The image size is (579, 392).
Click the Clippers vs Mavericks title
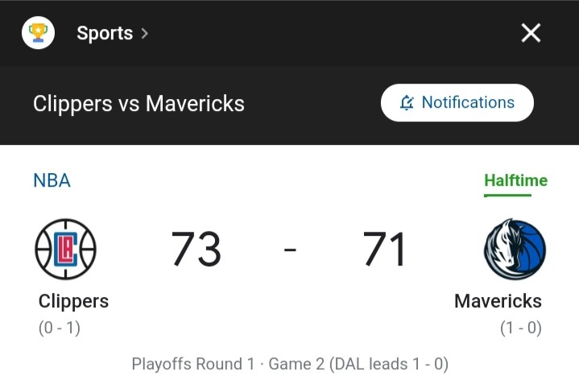(x=139, y=103)
